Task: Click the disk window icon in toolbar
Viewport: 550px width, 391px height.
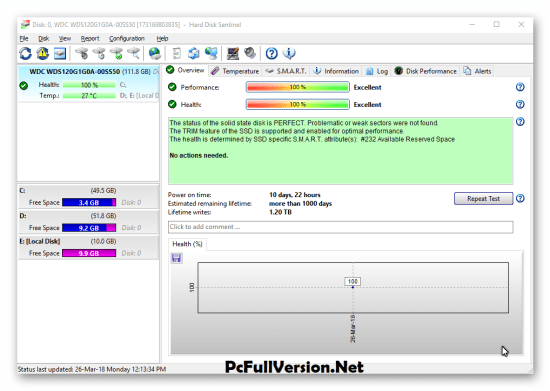Action: 60,53
